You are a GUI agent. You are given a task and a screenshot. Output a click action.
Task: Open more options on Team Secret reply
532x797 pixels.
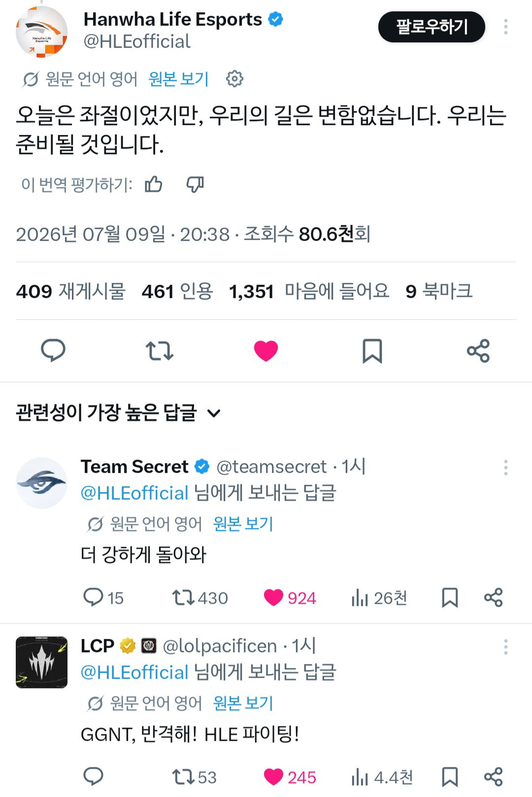tap(505, 467)
